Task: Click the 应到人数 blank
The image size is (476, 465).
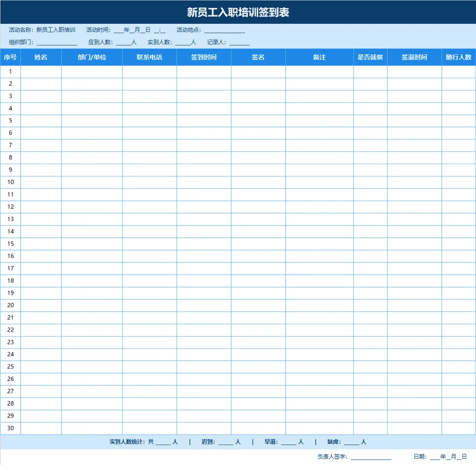Action: (123, 42)
